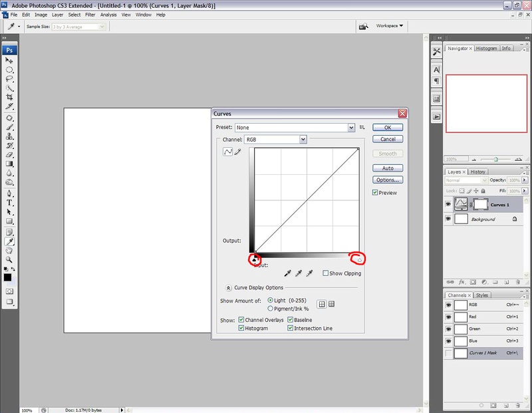Image resolution: width=532 pixels, height=413 pixels.
Task: Pick the pencil draw-curve tool
Action: click(x=237, y=152)
